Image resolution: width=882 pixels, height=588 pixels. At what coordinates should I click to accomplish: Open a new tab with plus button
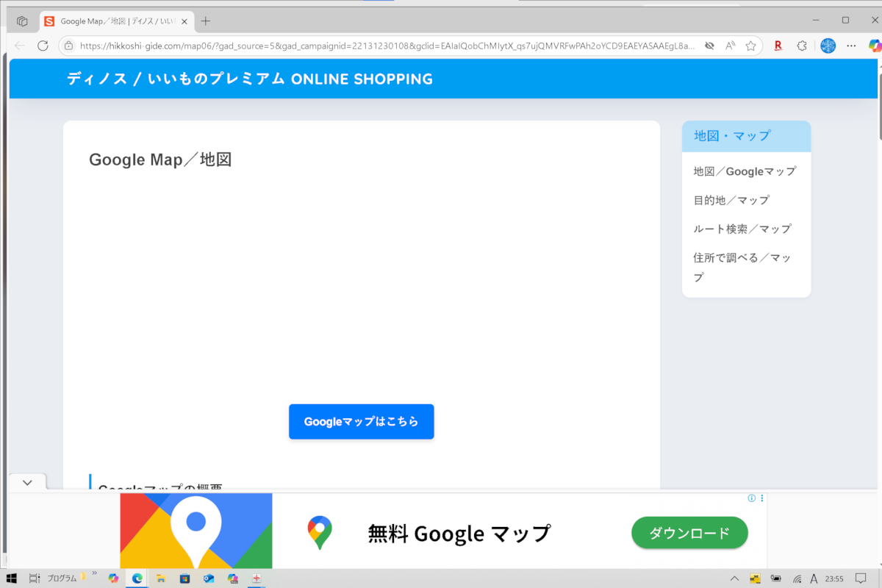coord(206,21)
